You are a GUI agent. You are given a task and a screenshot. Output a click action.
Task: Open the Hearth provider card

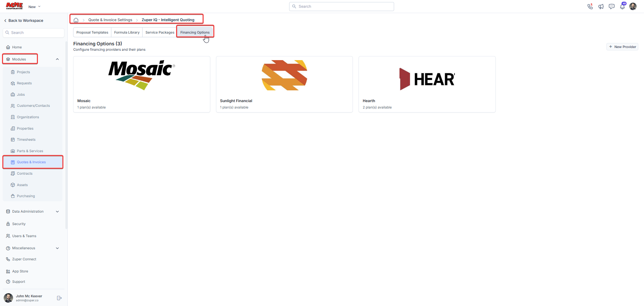point(427,84)
